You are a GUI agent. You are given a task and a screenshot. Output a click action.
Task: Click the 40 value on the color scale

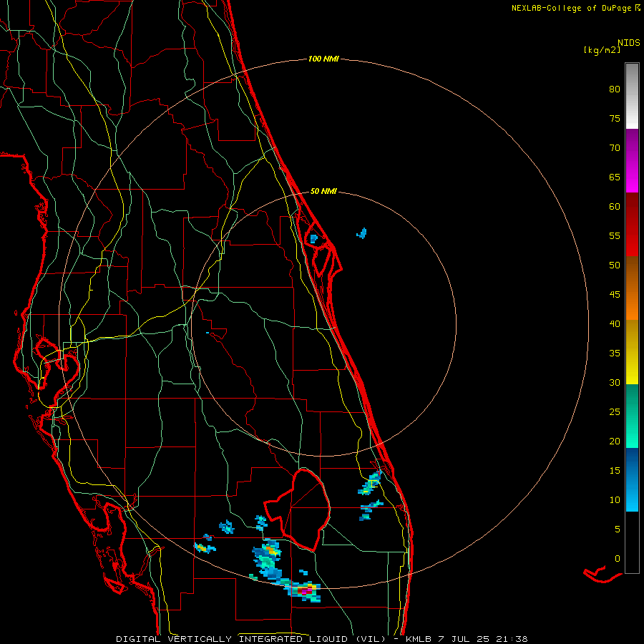click(x=615, y=323)
